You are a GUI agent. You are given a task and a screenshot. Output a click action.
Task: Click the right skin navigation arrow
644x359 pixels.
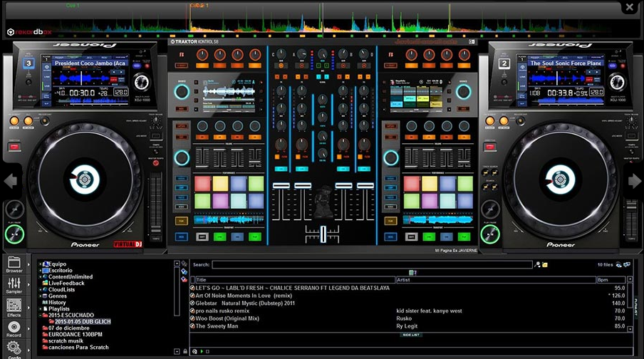click(635, 180)
